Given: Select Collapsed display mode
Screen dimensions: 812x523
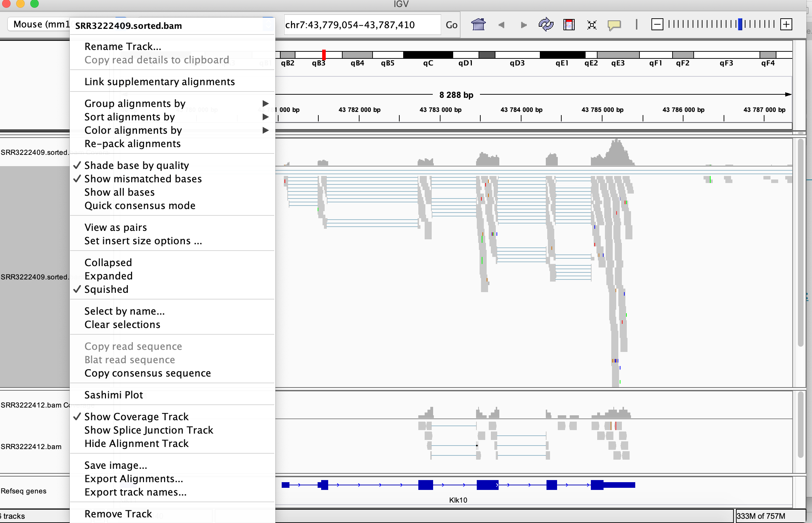Looking at the screenshot, I should (108, 263).
